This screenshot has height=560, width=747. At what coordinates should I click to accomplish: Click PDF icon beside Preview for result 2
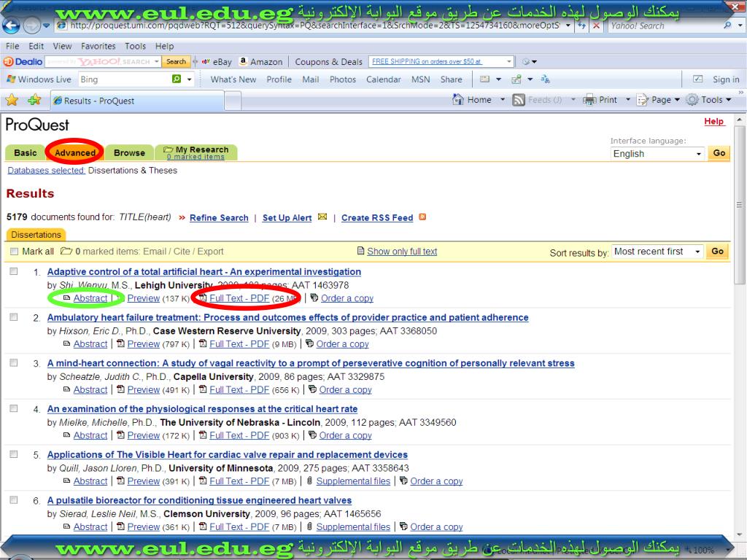tap(120, 343)
